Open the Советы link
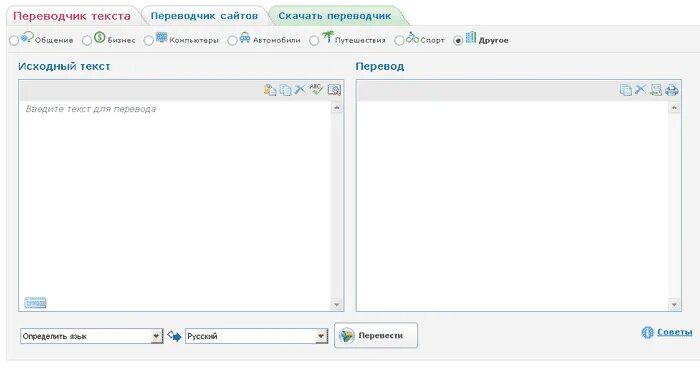 point(675,332)
